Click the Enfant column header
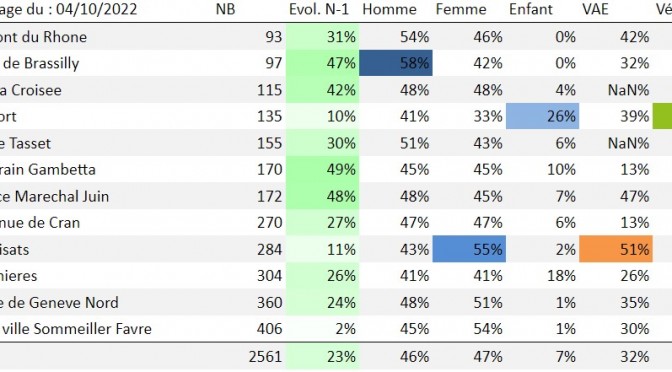This screenshot has width=672, height=372. click(531, 9)
